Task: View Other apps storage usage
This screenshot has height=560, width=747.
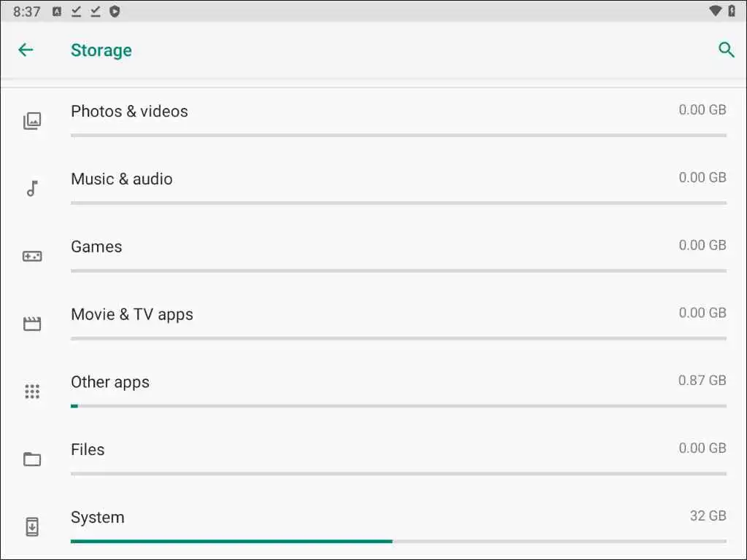Action: (110, 382)
